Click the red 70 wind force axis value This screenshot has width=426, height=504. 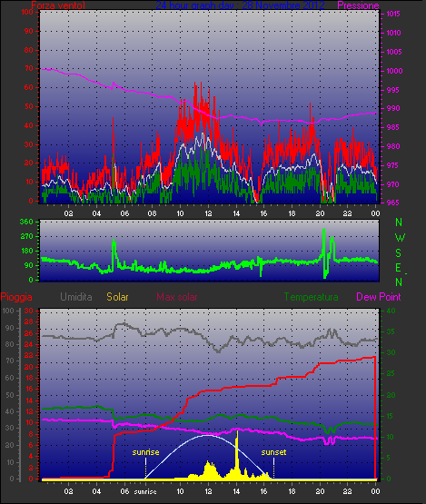(x=29, y=68)
